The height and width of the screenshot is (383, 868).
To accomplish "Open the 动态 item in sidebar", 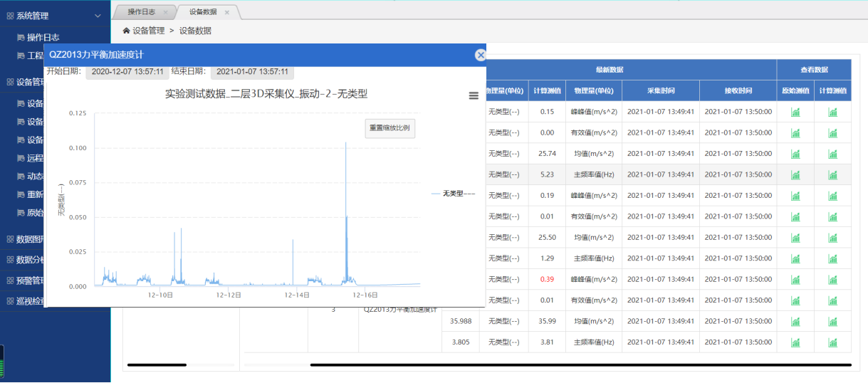I will pos(30,177).
